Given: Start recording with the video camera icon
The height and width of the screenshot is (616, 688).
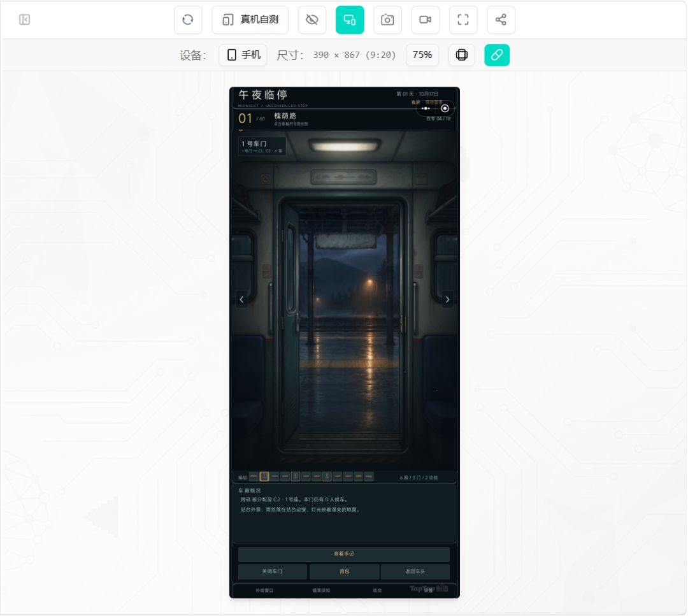Looking at the screenshot, I should tap(425, 20).
